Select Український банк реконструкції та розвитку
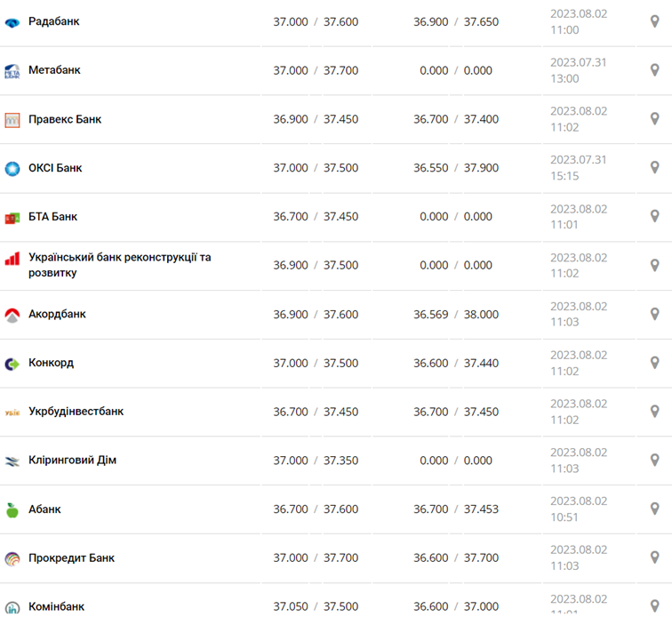Screen dimensions: 672x617 119,265
